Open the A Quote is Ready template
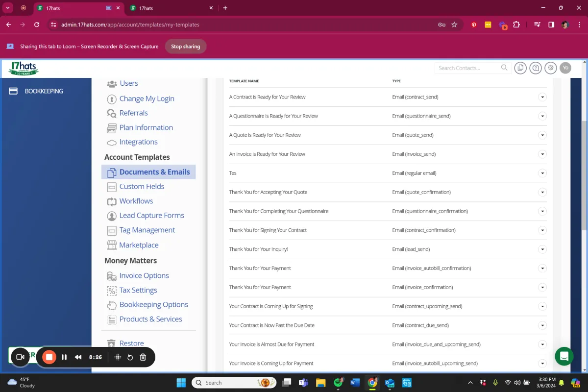Image resolution: width=588 pixels, height=392 pixels. point(265,135)
